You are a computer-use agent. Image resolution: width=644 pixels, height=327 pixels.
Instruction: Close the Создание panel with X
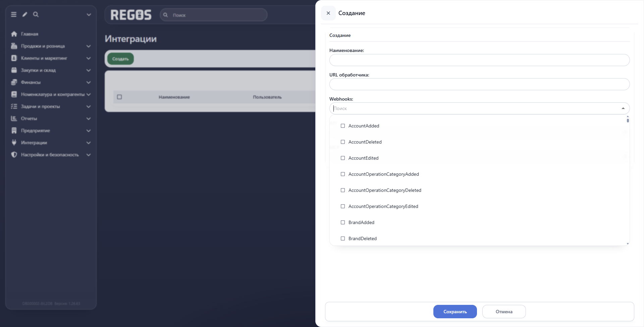[328, 13]
